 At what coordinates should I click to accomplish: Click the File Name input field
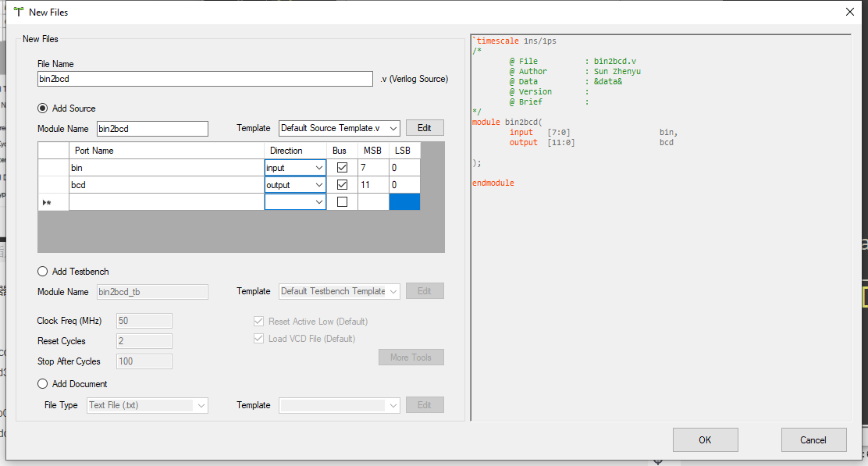click(205, 79)
